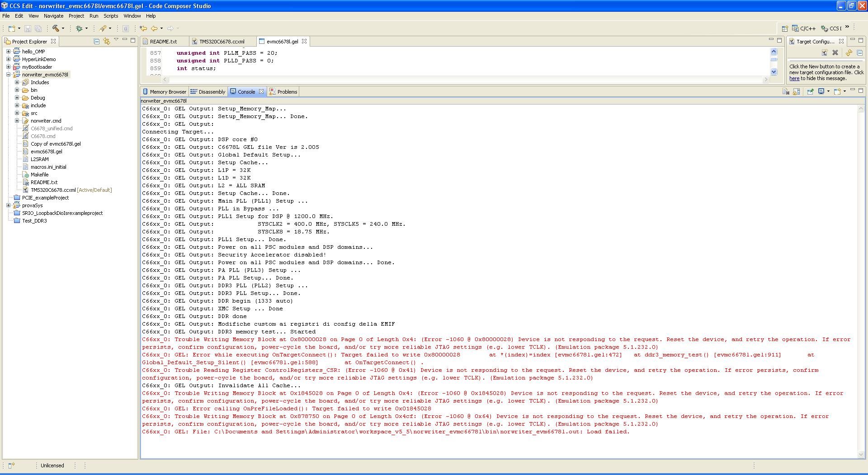Expand the Debug folder node
The width and height of the screenshot is (868, 475).
(x=17, y=98)
